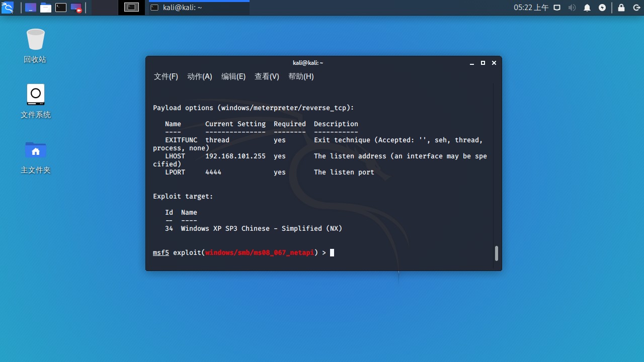The height and width of the screenshot is (362, 644).
Task: Open the Kali applications menu
Action: tap(8, 8)
